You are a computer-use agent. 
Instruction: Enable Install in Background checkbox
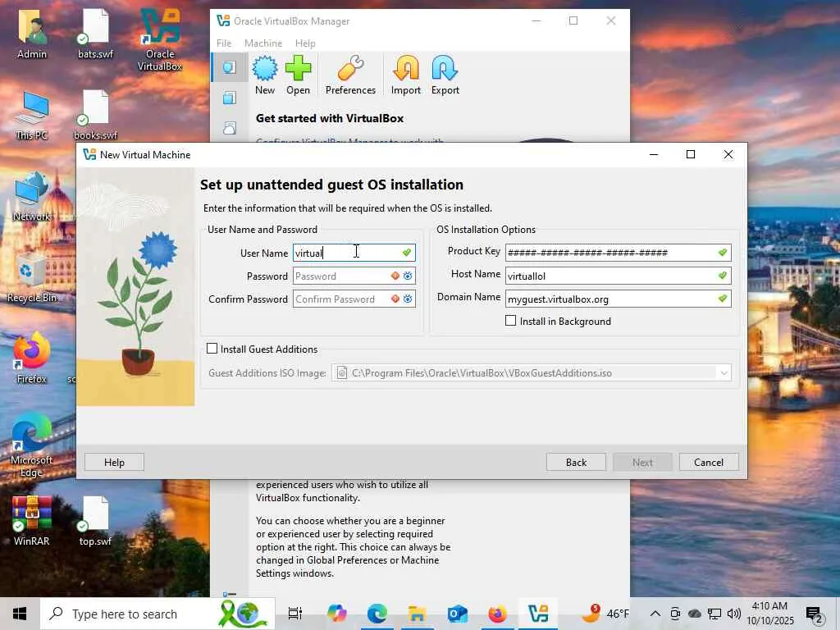click(510, 321)
